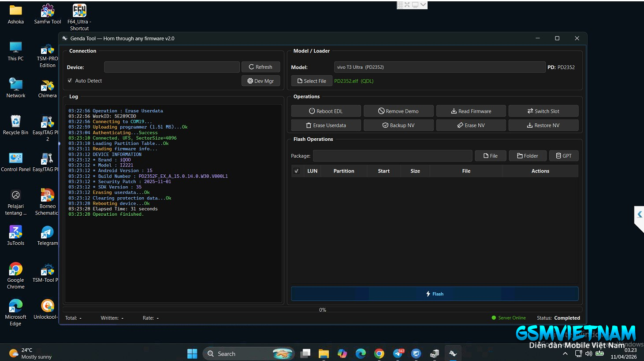
Task: Click Restore NV button
Action: pos(543,125)
